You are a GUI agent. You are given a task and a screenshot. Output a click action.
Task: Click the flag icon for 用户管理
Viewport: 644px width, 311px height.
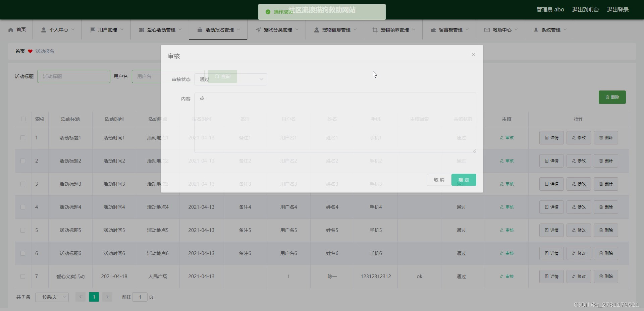93,30
